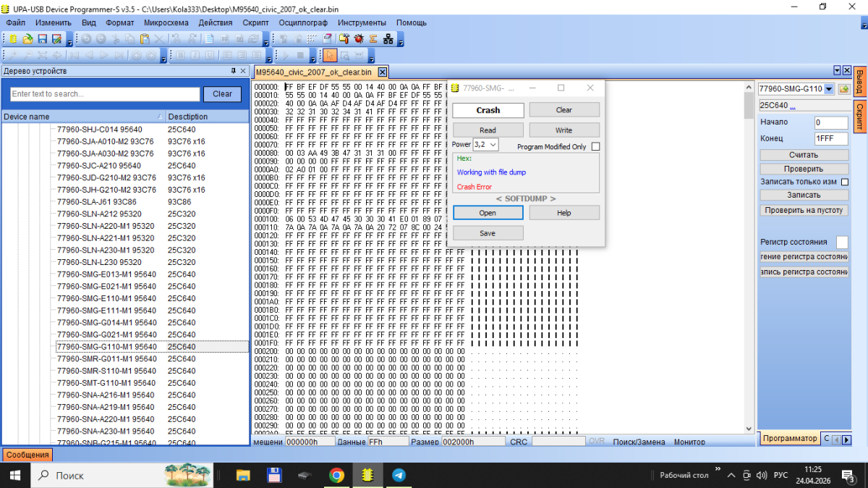The height and width of the screenshot is (488, 868).
Task: Click the hex editor vertical scrollbar
Action: [x=749, y=257]
